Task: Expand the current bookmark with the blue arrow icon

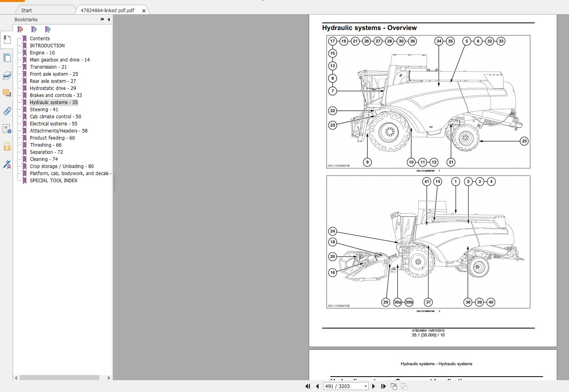Action: click(47, 30)
